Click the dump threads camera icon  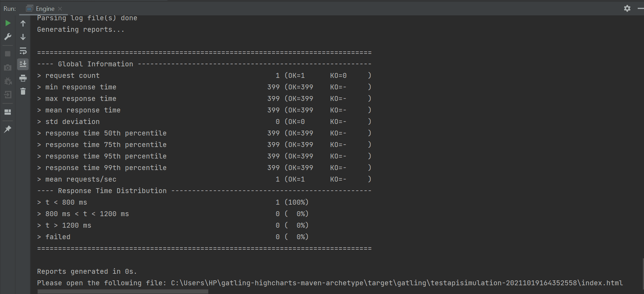[x=8, y=67]
